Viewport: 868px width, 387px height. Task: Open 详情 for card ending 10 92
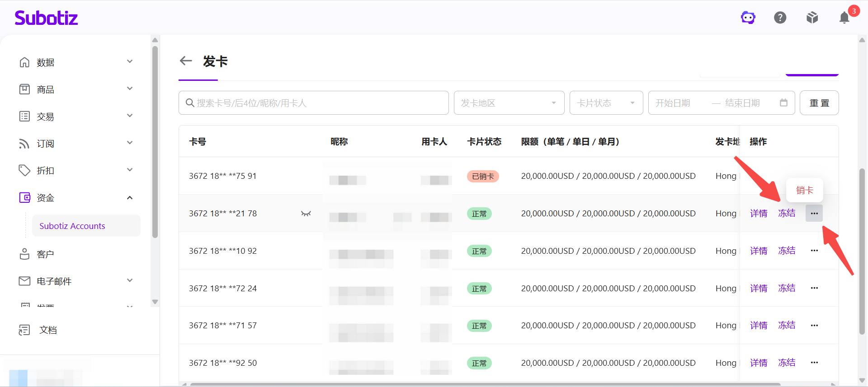(x=759, y=251)
